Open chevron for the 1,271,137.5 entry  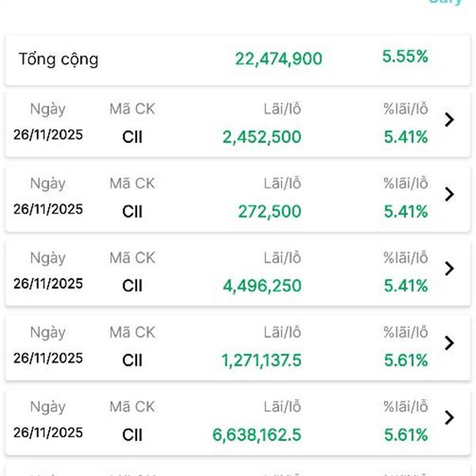click(x=449, y=343)
